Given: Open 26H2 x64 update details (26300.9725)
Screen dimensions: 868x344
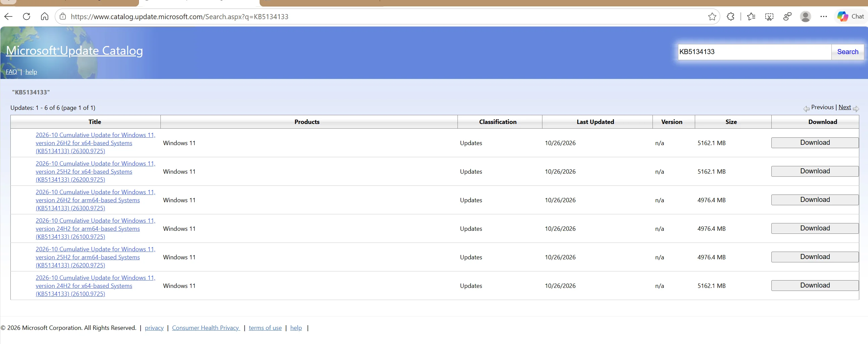Looking at the screenshot, I should coord(95,143).
